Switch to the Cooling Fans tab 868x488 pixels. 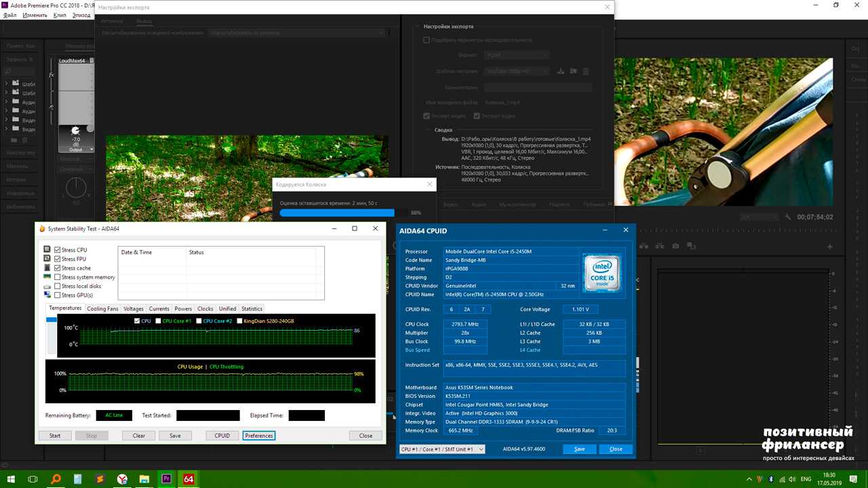[102, 309]
